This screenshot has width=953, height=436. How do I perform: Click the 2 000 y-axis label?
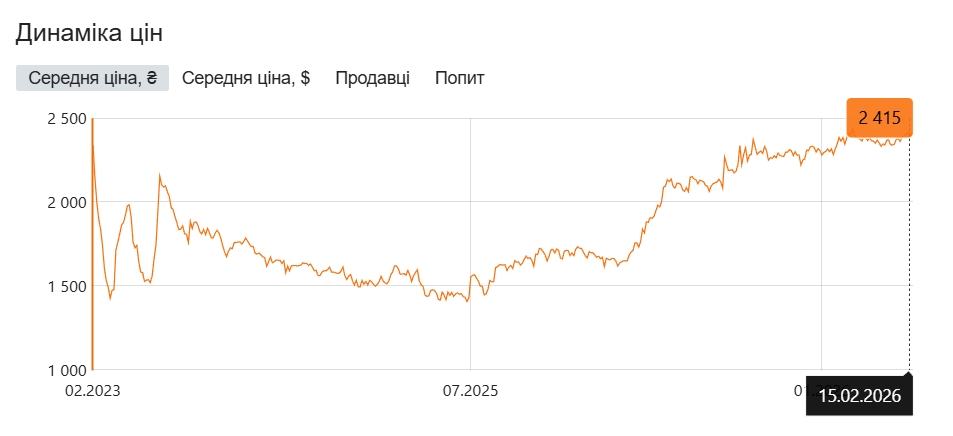coord(66,203)
